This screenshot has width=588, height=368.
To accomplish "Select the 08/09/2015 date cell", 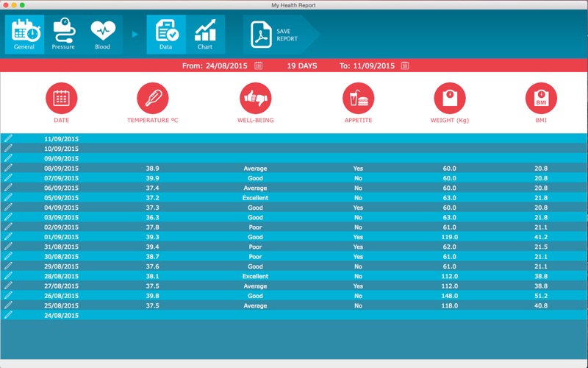I will 62,169.
